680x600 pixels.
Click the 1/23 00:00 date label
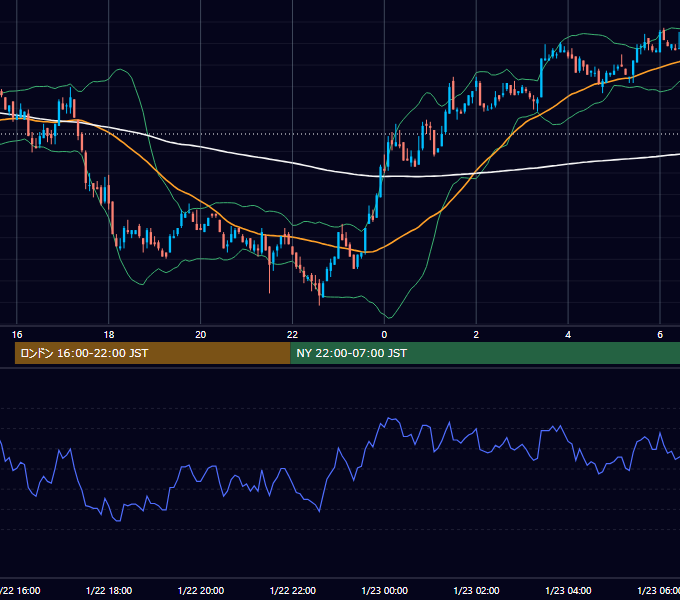coord(385,590)
